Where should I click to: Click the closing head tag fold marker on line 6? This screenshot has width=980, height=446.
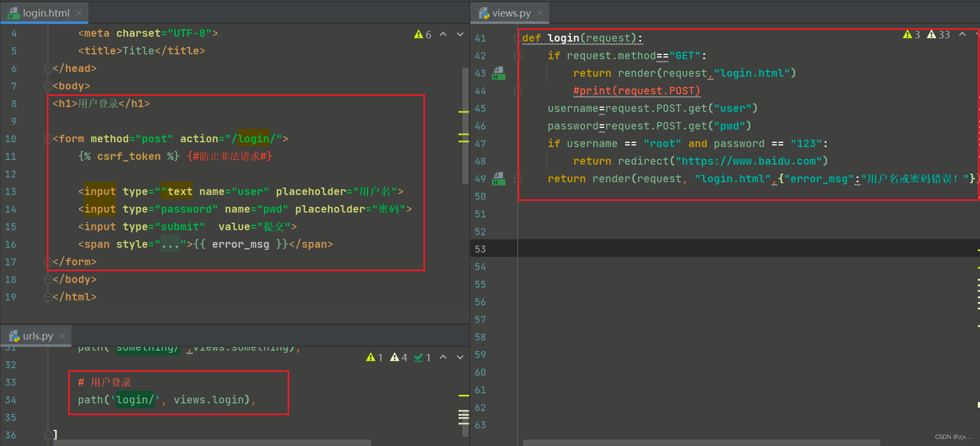coord(48,68)
